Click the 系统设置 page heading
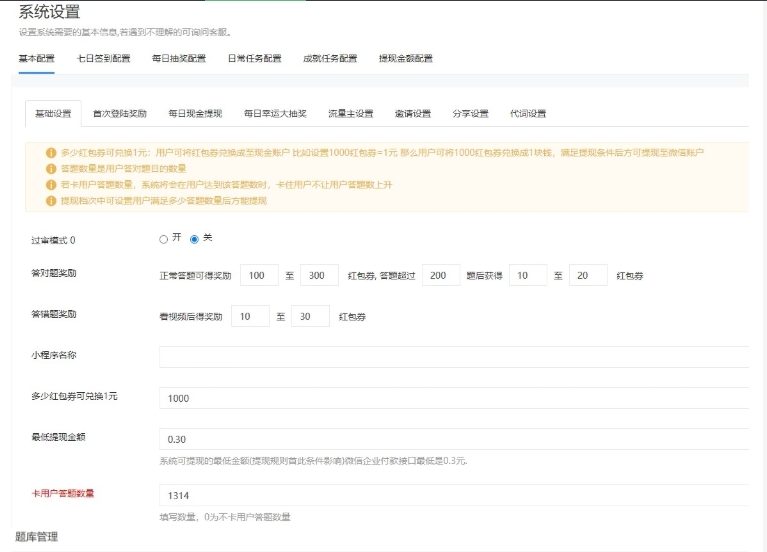767x552 pixels. click(x=49, y=12)
